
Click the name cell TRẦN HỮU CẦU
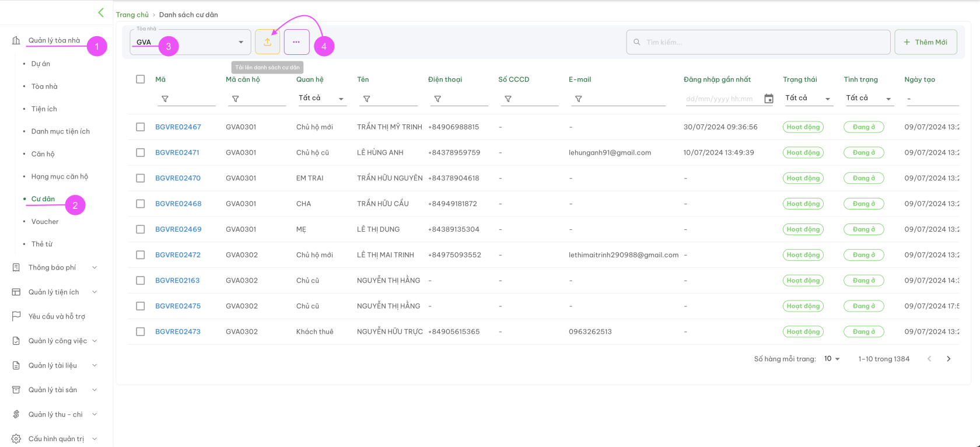pyautogui.click(x=383, y=204)
